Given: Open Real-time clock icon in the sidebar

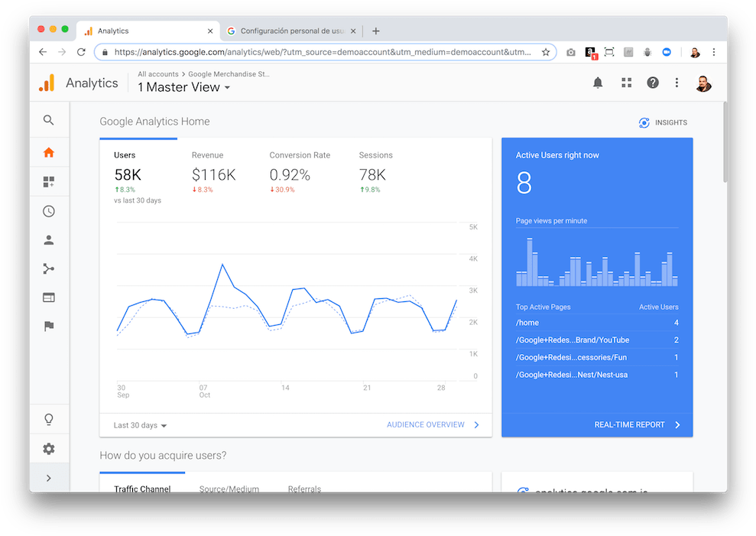Looking at the screenshot, I should click(49, 211).
